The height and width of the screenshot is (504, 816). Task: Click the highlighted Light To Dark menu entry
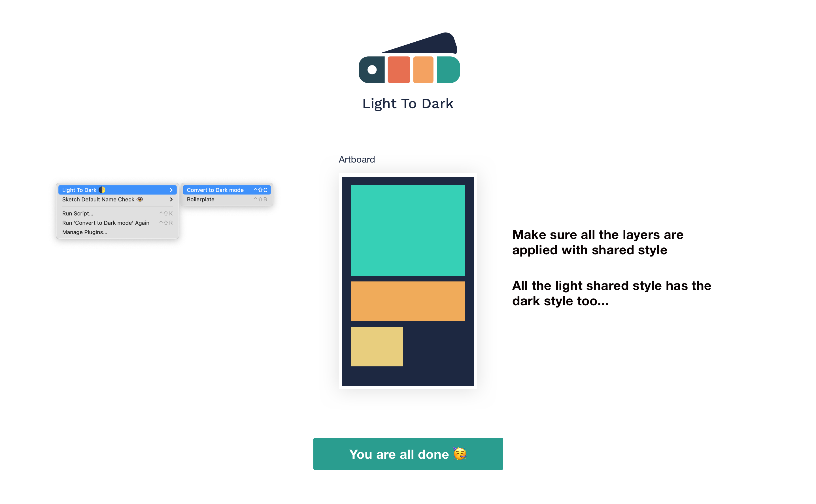coord(80,190)
